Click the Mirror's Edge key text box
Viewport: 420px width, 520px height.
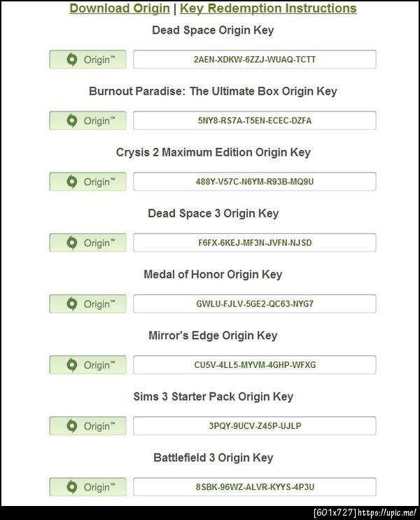click(255, 365)
